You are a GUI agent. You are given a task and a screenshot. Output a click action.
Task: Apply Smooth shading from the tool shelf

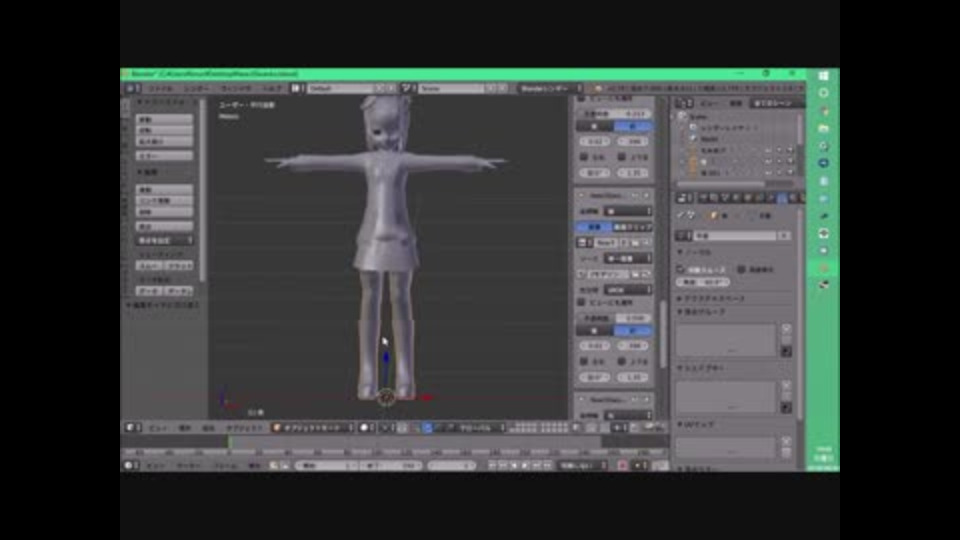click(x=149, y=266)
